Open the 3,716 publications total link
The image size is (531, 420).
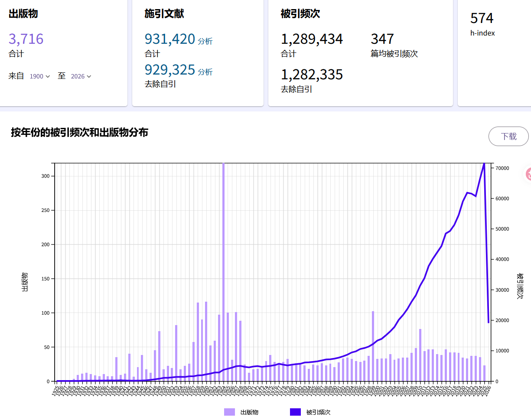click(x=26, y=39)
